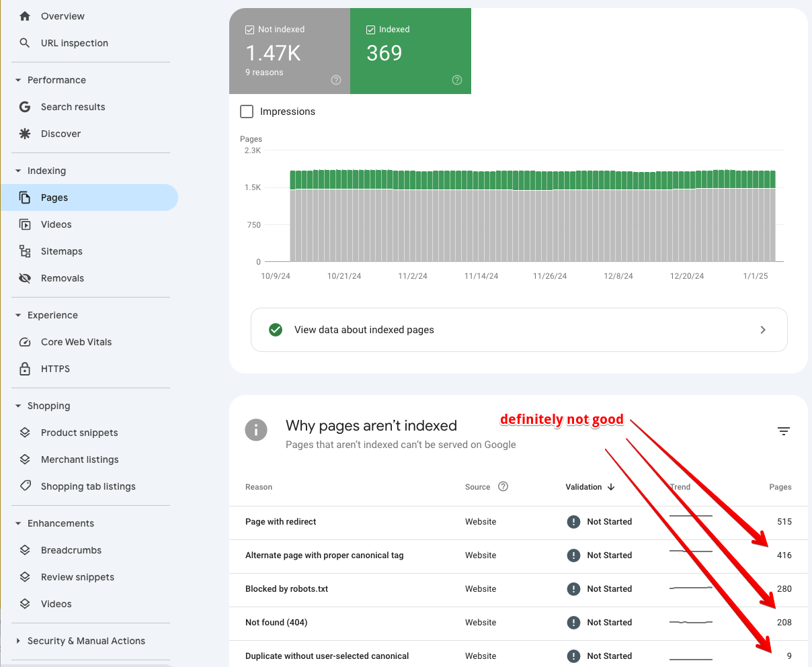812x667 pixels.
Task: Open the filter icon for reasons table
Action: pos(784,431)
